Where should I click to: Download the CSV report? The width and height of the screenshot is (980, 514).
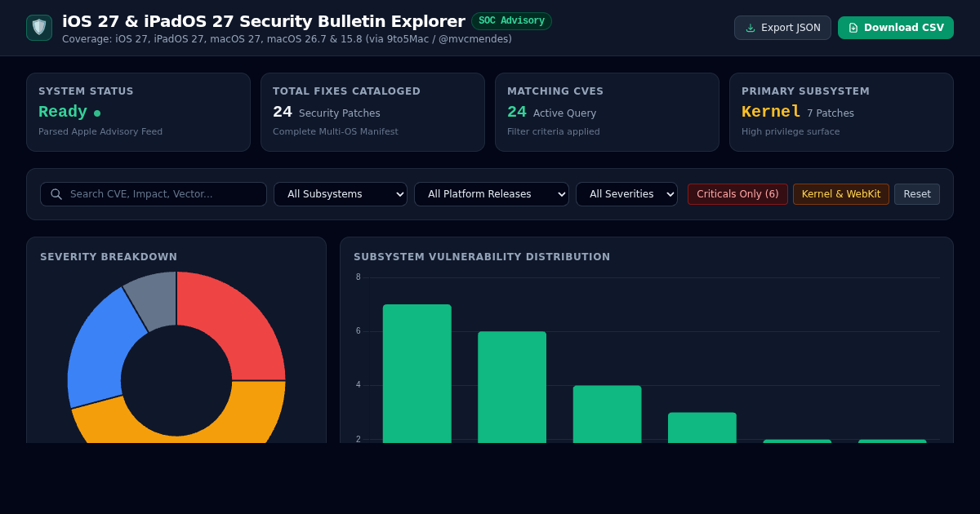(896, 28)
